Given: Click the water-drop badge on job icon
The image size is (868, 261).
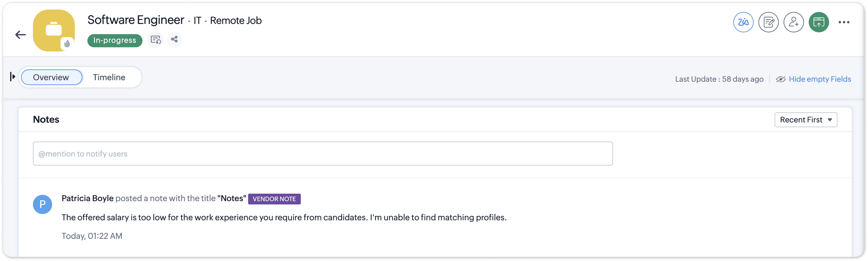Looking at the screenshot, I should click(x=67, y=43).
